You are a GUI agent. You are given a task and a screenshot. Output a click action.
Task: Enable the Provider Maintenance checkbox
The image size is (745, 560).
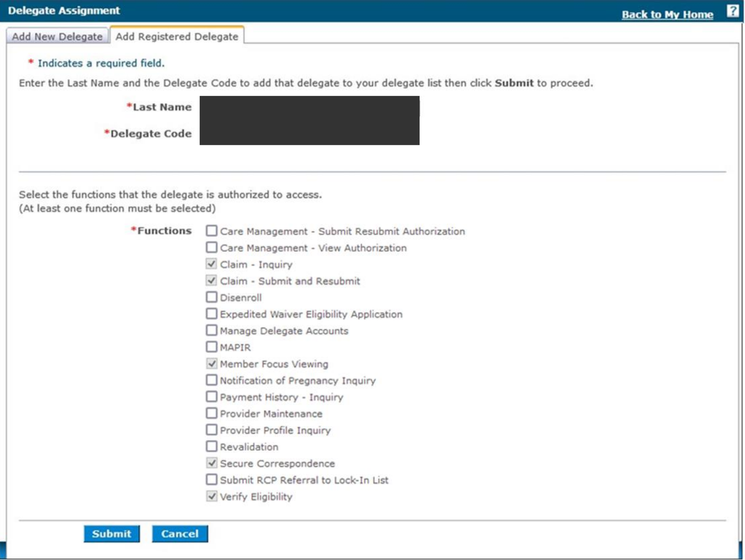click(212, 413)
